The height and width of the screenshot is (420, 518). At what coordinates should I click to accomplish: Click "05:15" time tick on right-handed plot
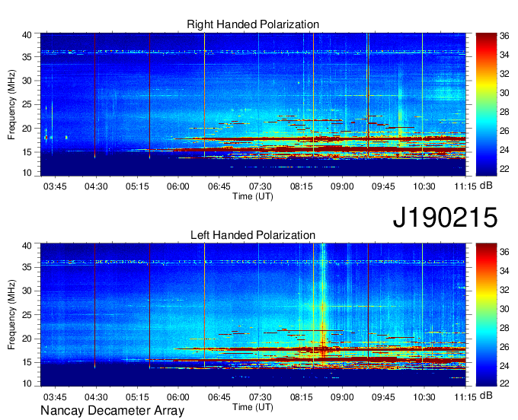137,186
